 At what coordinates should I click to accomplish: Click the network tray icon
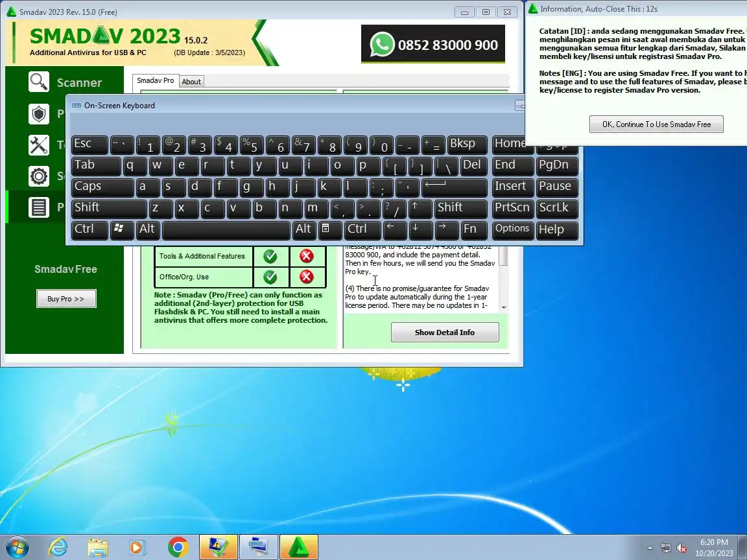[x=665, y=548]
